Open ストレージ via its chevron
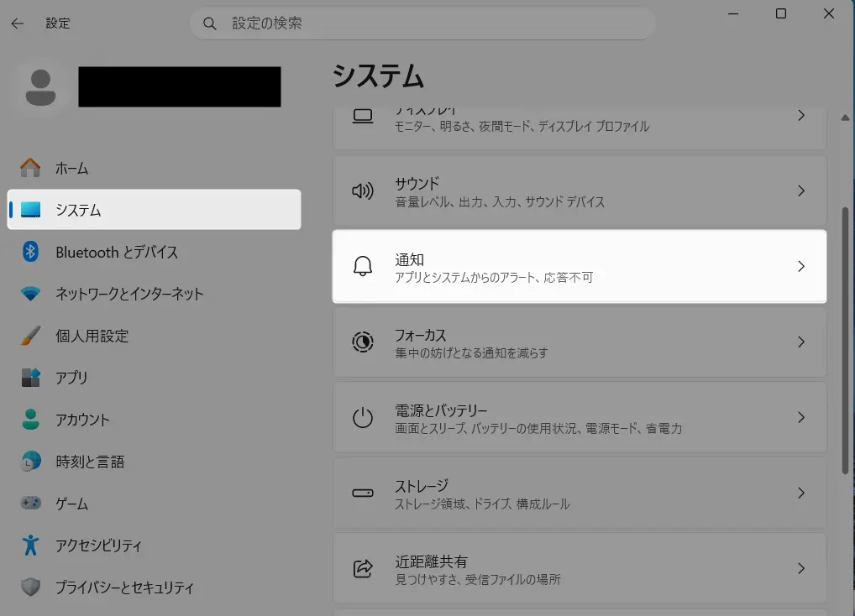Viewport: 855px width, 616px height. pos(801,493)
